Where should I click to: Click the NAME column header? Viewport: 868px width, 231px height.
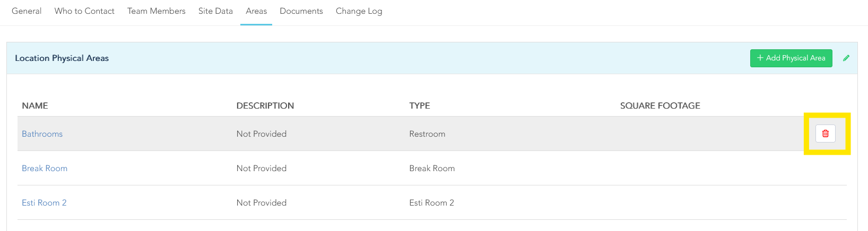pyautogui.click(x=35, y=106)
